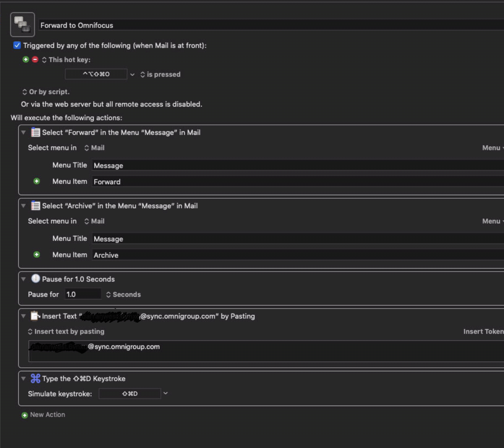Image resolution: width=504 pixels, height=448 pixels.
Task: Uncheck the Triggered by any of the following checkbox
Action: coord(17,45)
